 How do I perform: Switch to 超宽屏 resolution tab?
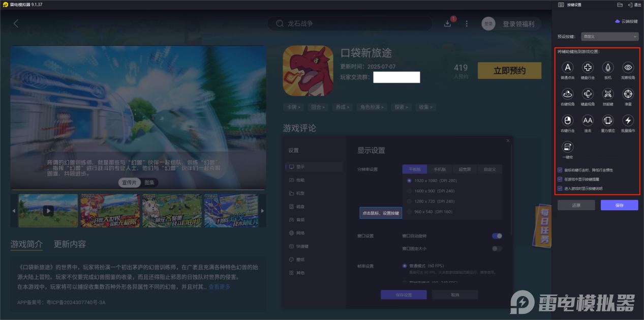(465, 169)
